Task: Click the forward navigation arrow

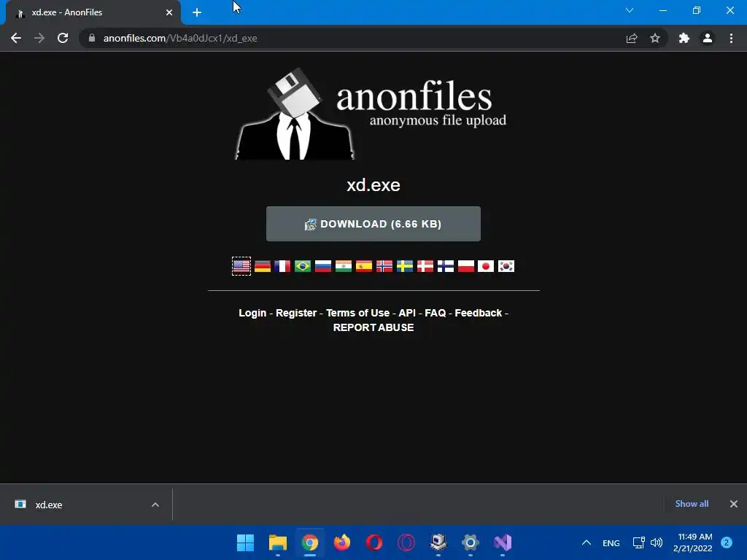Action: pyautogui.click(x=39, y=38)
